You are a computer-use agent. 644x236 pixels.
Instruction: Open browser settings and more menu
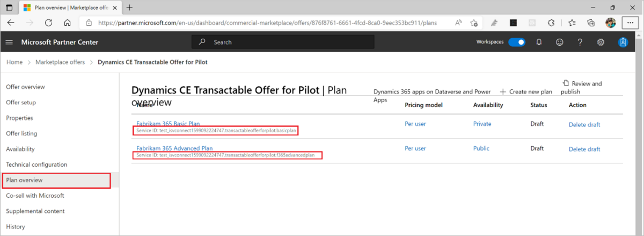[x=630, y=23]
